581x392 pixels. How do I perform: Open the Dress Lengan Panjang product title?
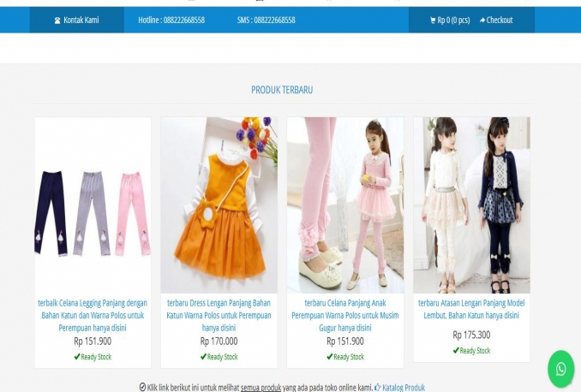(219, 315)
